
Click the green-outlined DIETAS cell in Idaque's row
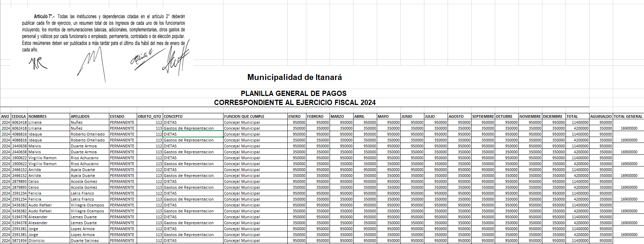(193, 134)
